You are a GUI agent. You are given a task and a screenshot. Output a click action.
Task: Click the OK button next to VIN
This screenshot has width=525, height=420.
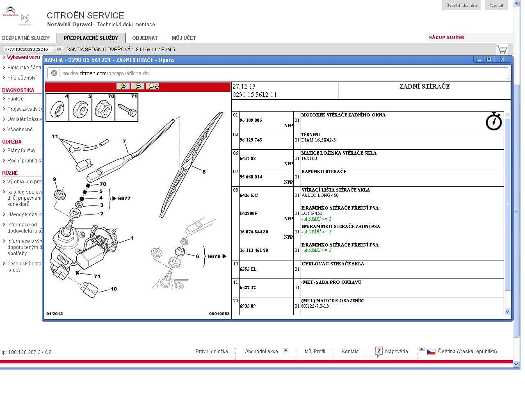(x=59, y=49)
